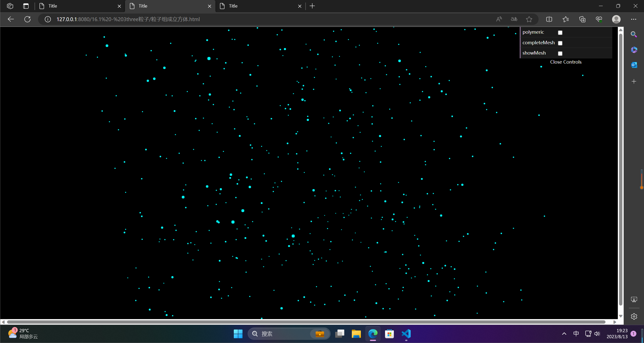
Task: Click sidebar search magnifier icon
Action: [634, 34]
